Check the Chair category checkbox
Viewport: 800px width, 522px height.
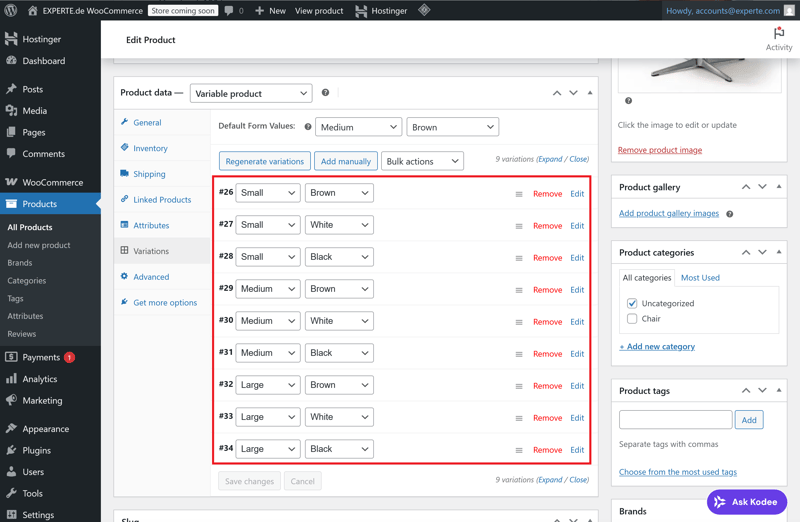click(x=632, y=319)
